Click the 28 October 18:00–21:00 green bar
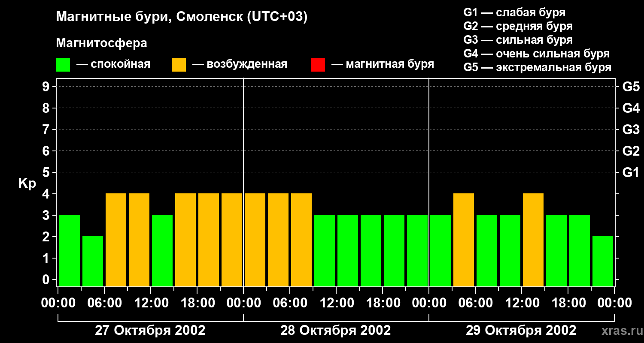644x343 pixels. click(x=394, y=250)
